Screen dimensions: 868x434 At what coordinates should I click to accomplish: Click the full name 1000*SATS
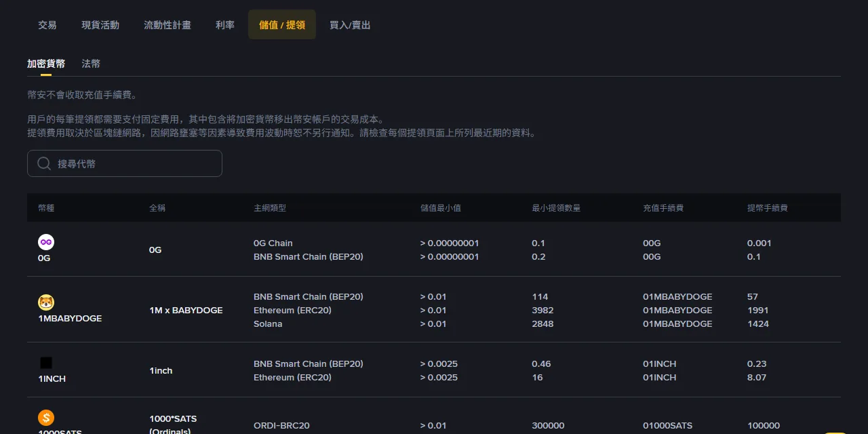point(173,419)
